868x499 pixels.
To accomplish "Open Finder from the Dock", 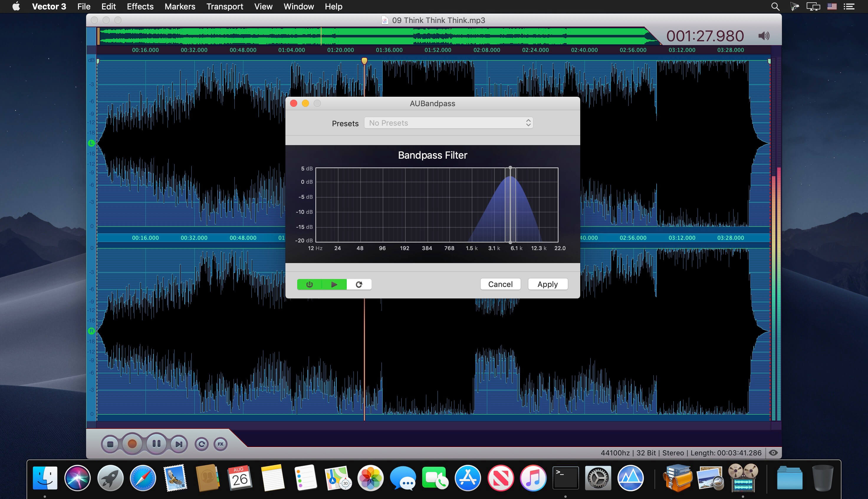I will click(45, 478).
